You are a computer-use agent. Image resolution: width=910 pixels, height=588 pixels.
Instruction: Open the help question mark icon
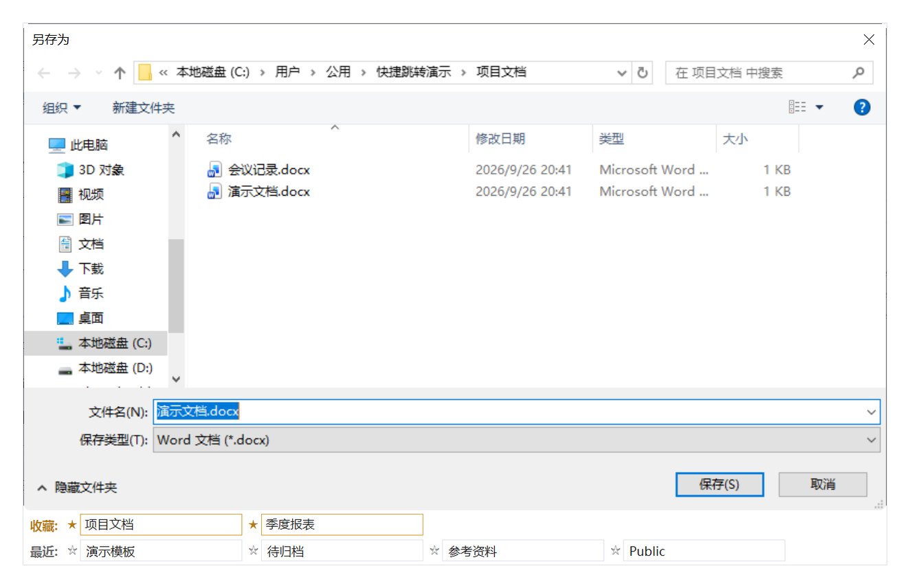(x=862, y=107)
